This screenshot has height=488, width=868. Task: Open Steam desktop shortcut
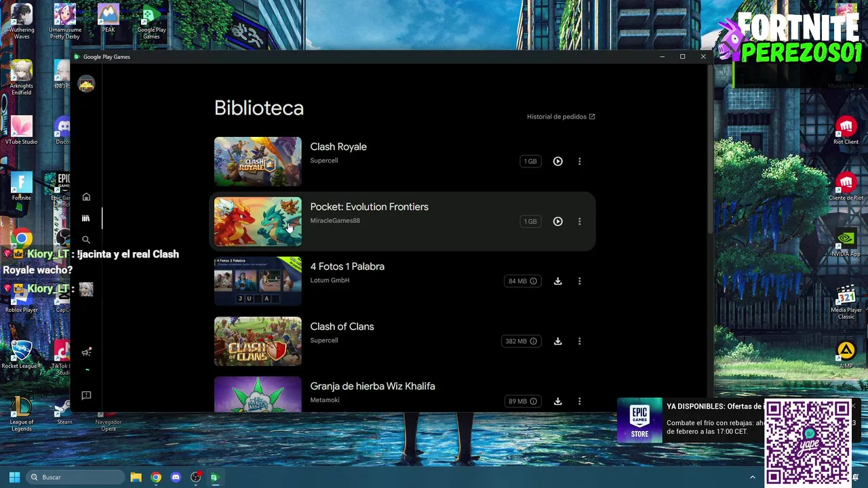(64, 411)
